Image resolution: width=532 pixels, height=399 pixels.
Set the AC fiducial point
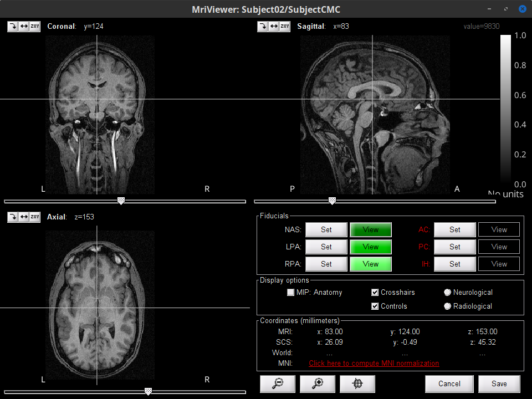click(454, 229)
